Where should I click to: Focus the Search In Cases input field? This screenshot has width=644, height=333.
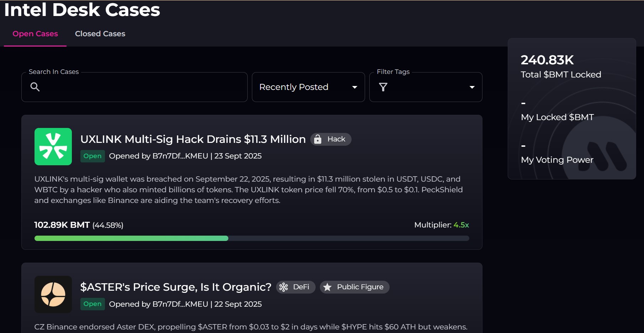[142, 87]
